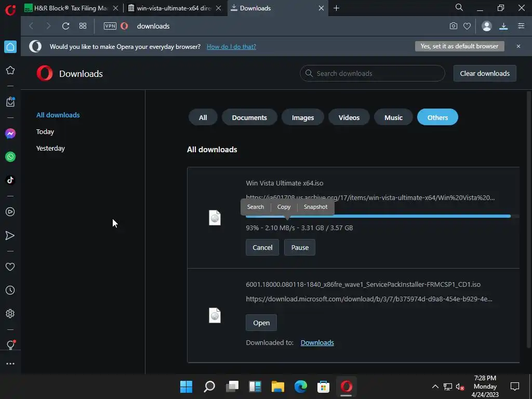Viewport: 532px width, 399px height.
Task: Open the downloads popup toolbar icon
Action: (503, 26)
